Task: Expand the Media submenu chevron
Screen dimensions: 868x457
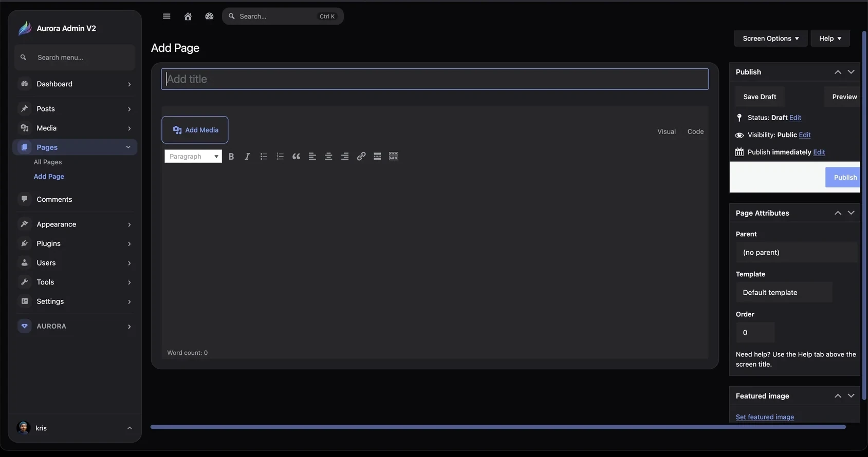Action: tap(130, 128)
